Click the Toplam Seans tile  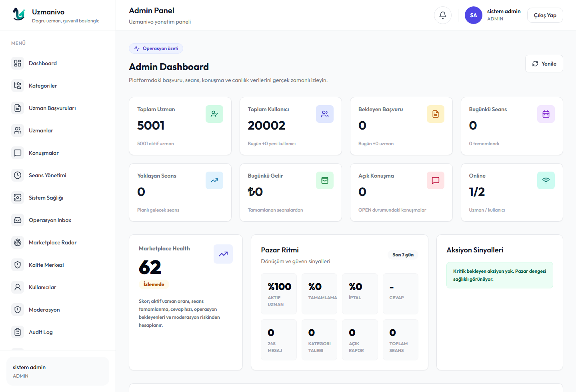[x=400, y=340]
